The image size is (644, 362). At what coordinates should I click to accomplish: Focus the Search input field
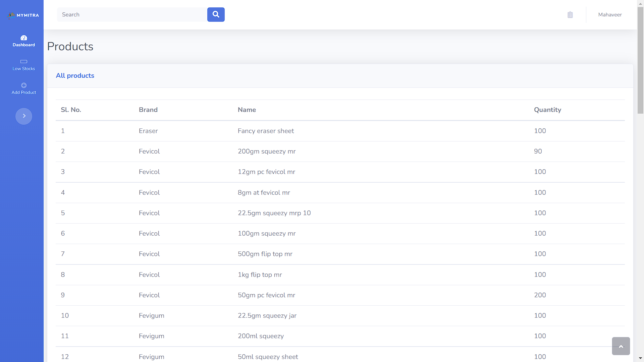click(132, 14)
